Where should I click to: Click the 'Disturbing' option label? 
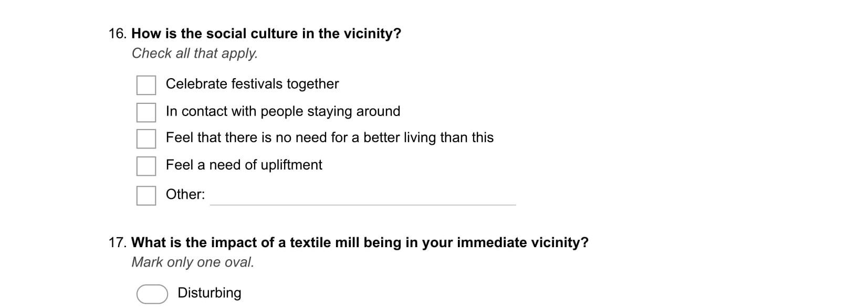point(210,293)
